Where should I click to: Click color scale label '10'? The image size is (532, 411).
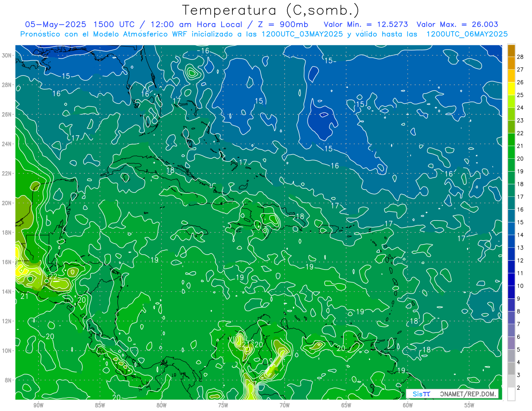tap(520, 286)
